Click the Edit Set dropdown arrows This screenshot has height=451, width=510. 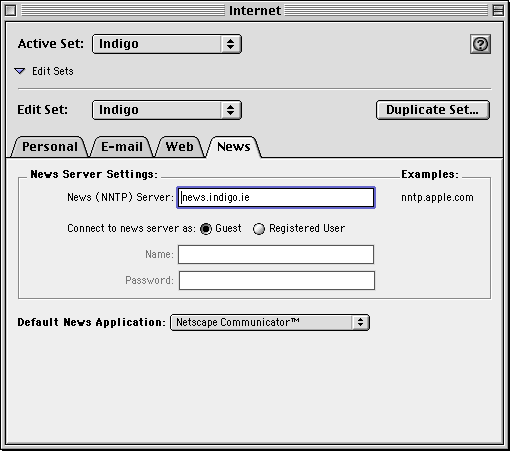230,110
